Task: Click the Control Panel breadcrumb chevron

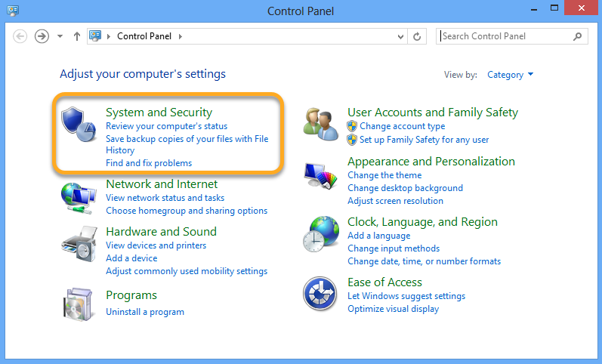Action: coord(181,36)
